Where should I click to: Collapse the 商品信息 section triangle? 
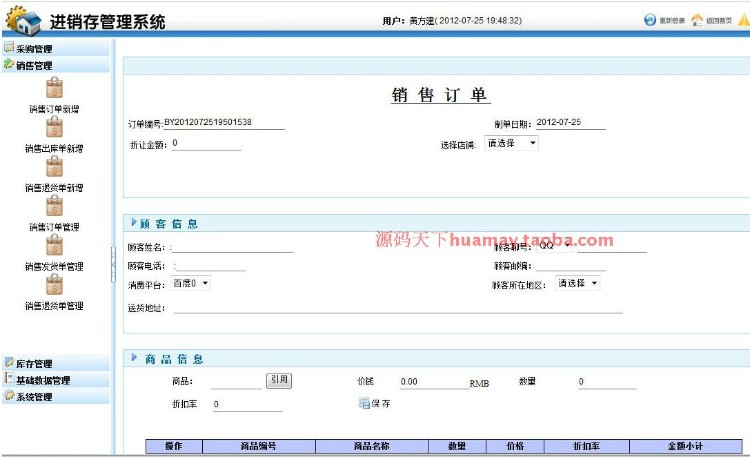point(134,357)
